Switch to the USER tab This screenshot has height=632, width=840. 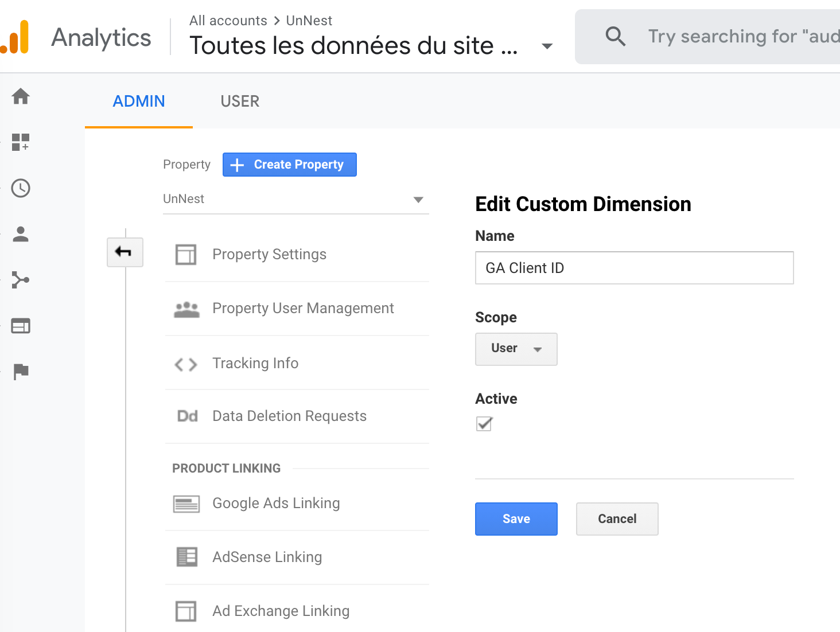[x=240, y=102]
